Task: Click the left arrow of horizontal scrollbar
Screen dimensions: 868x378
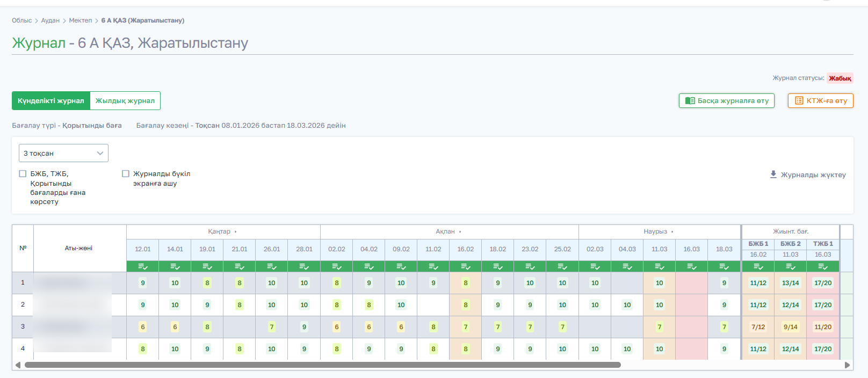Action: pyautogui.click(x=18, y=365)
